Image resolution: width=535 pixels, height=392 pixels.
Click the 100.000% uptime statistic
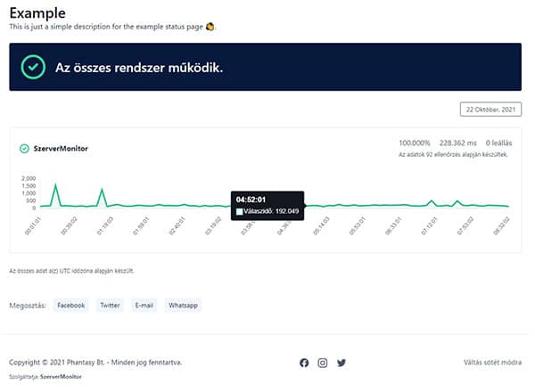(416, 143)
